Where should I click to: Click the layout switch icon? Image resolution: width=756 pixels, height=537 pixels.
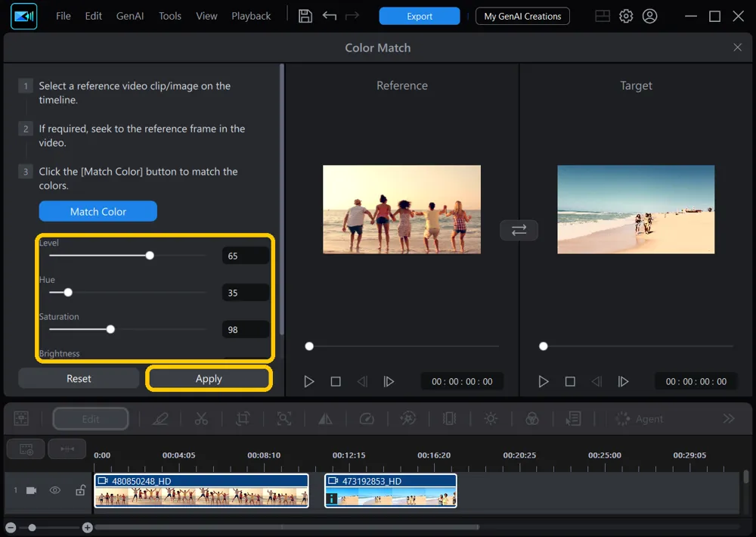point(603,16)
